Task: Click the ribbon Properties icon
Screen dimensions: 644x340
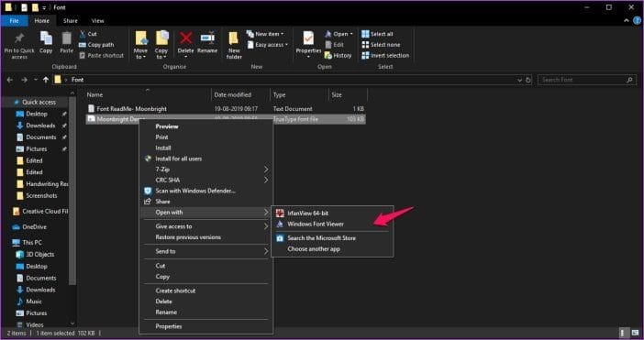Action: pos(308,38)
